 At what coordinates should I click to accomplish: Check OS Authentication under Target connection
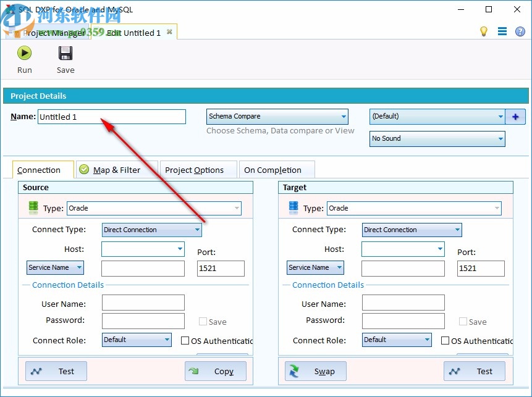point(445,340)
